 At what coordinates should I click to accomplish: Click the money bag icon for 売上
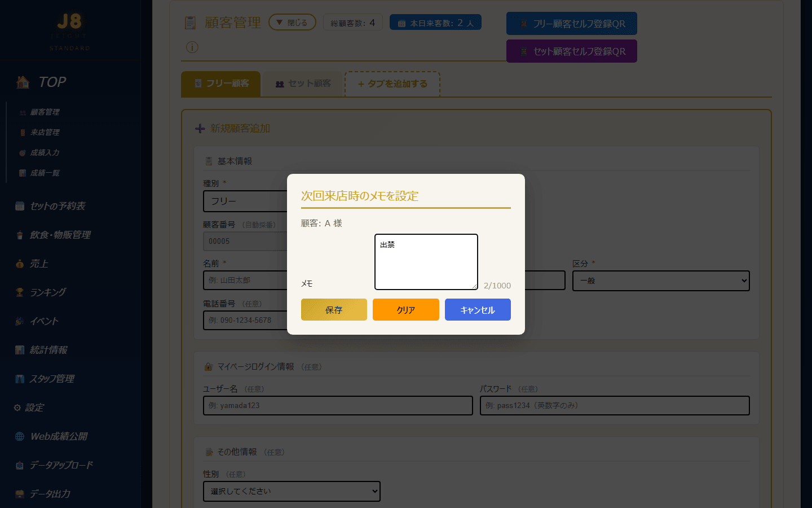20,264
